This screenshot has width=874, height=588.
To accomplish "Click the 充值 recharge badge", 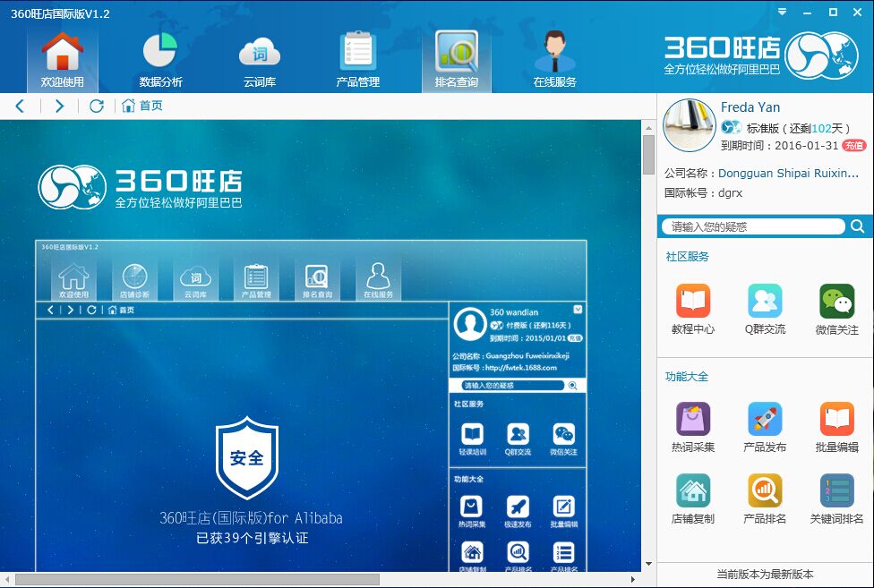I will click(x=853, y=145).
